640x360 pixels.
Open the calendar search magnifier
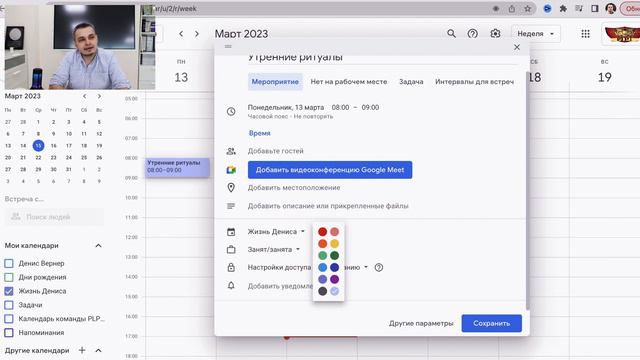[x=451, y=33]
